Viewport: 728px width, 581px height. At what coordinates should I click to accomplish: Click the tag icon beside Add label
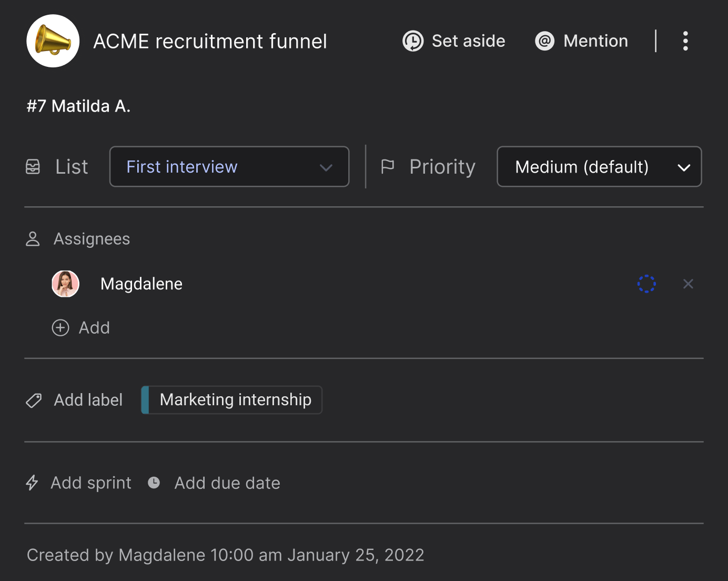click(x=33, y=400)
